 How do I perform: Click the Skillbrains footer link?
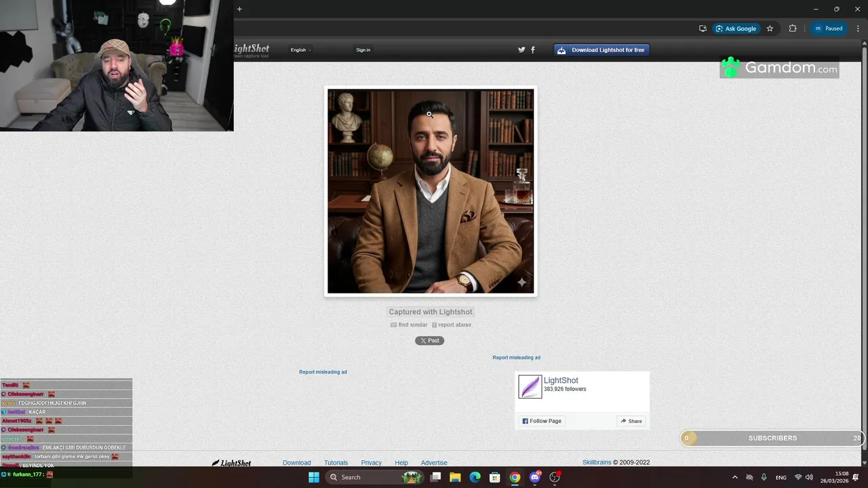[597, 462]
